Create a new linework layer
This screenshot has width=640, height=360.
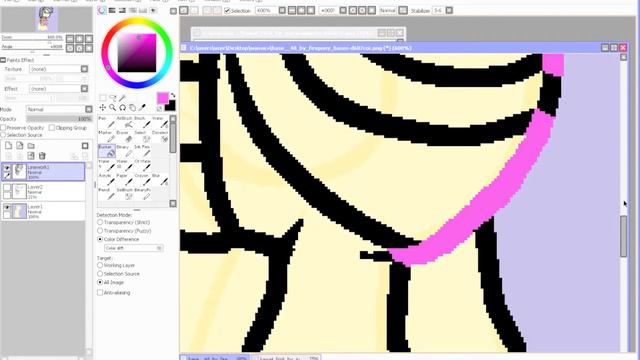click(x=20, y=146)
